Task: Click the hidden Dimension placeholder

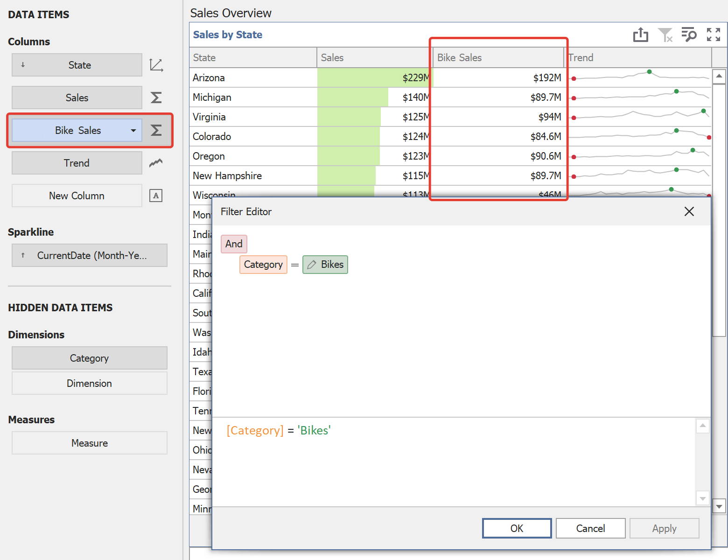Action: [90, 383]
